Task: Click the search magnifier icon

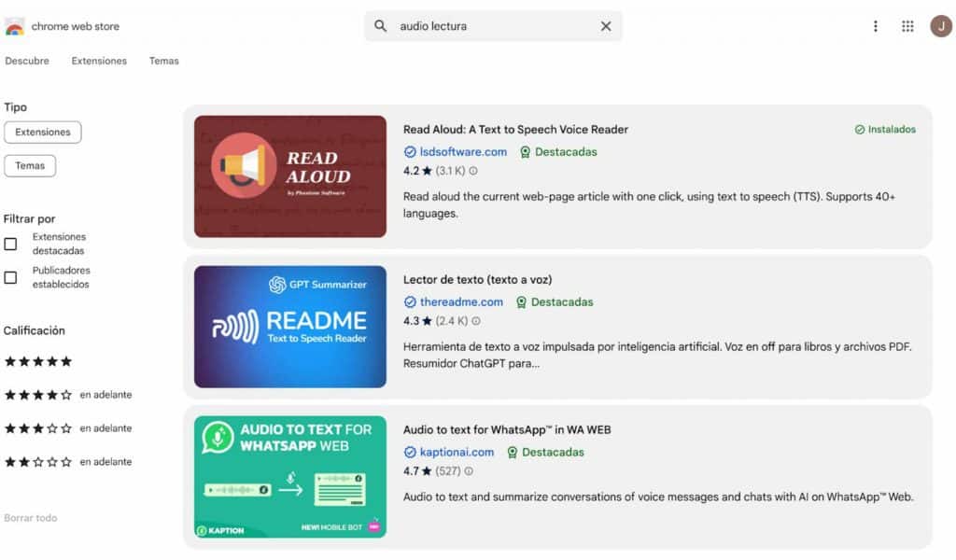Action: coord(380,26)
